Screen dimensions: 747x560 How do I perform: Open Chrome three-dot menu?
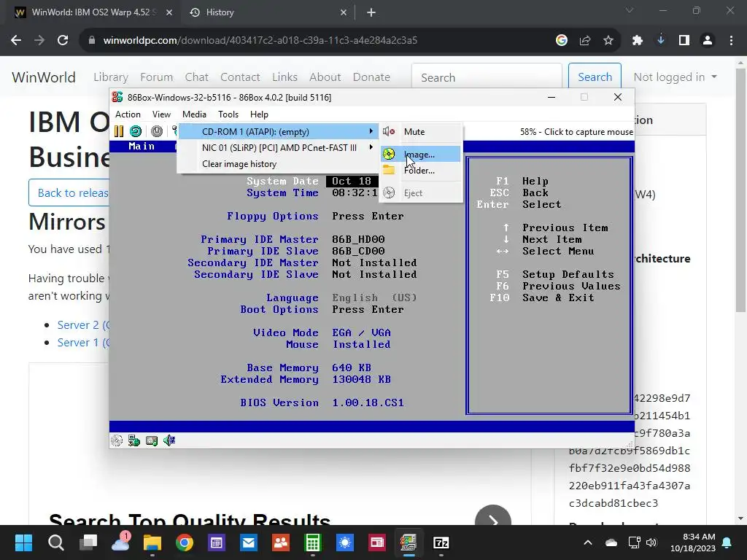click(x=731, y=40)
